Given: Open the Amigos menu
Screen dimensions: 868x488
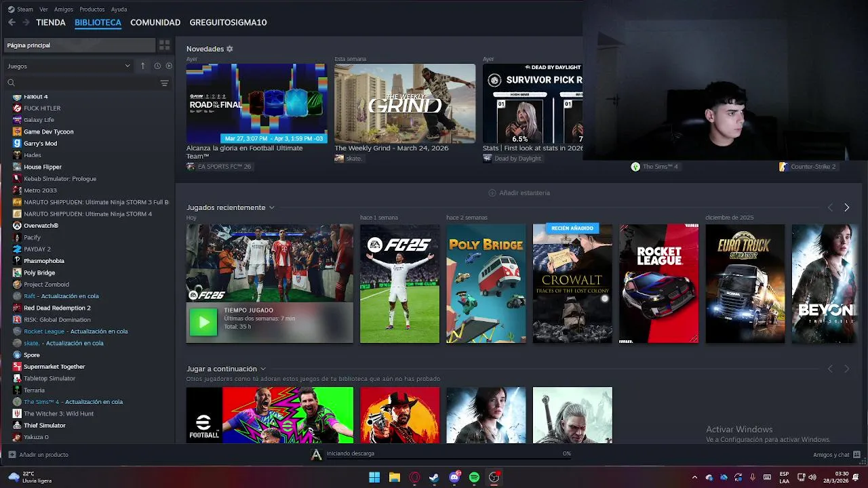Looking at the screenshot, I should (x=64, y=9).
